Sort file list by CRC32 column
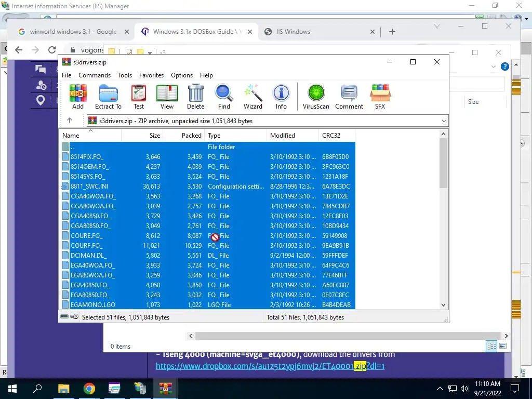This screenshot has height=399, width=532. point(337,136)
